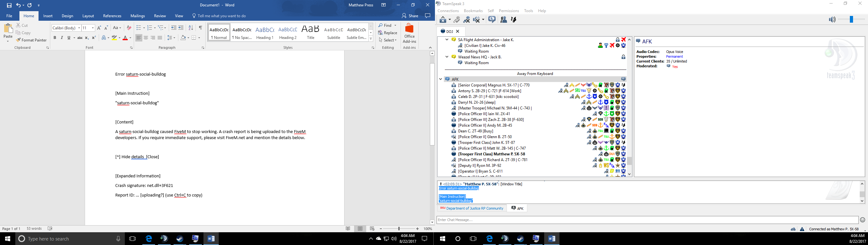Open TeamSpeak contacts manager icon
This screenshot has width=868, height=245.
point(504,20)
